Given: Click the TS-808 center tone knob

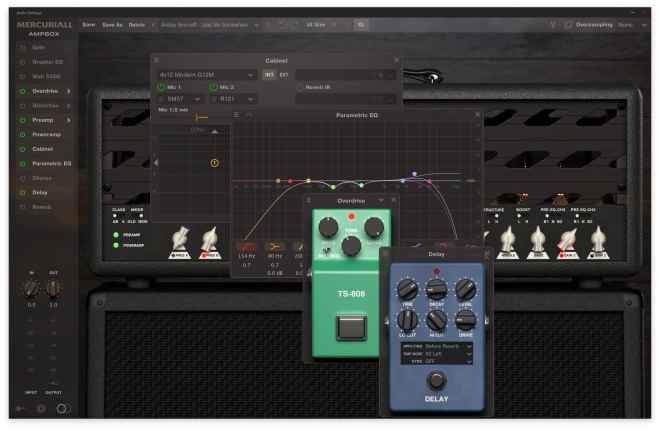Looking at the screenshot, I should click(351, 246).
